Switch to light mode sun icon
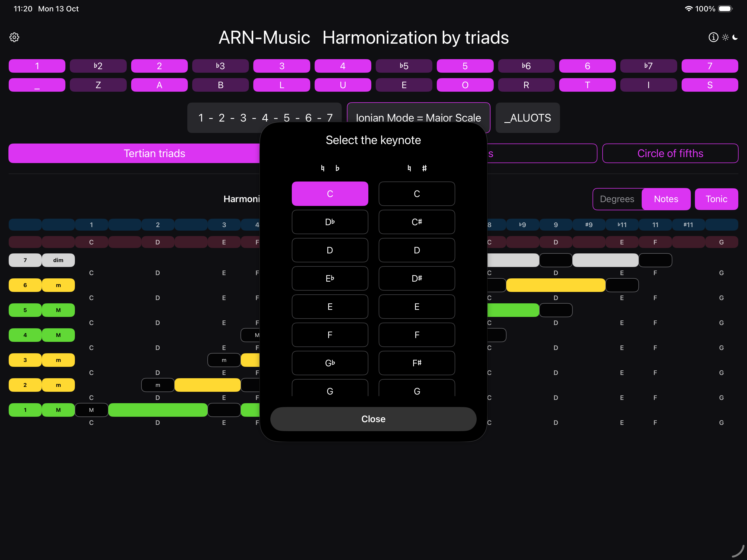 point(725,37)
